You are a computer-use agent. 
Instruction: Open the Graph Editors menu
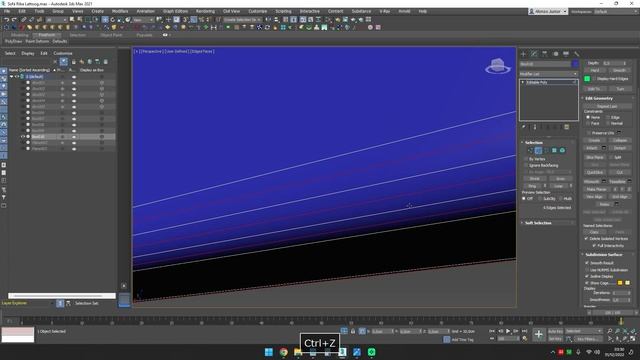[176, 11]
